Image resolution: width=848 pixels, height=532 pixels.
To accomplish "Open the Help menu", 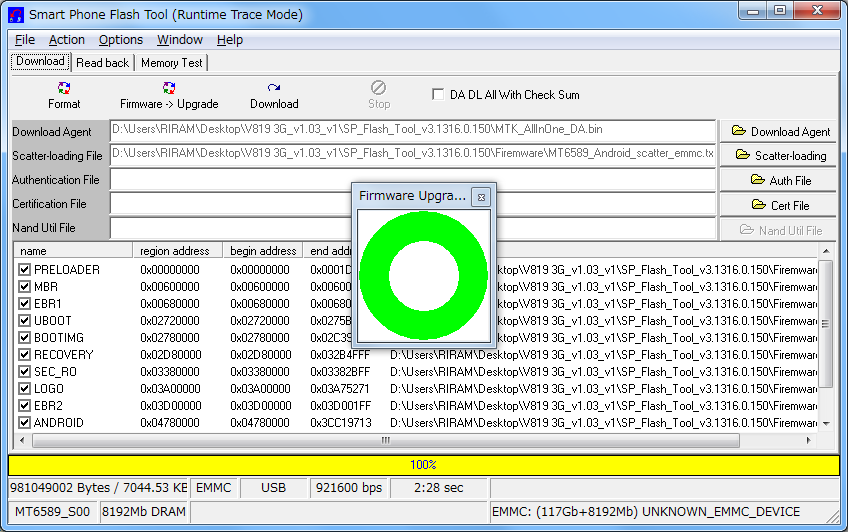I will click(230, 39).
